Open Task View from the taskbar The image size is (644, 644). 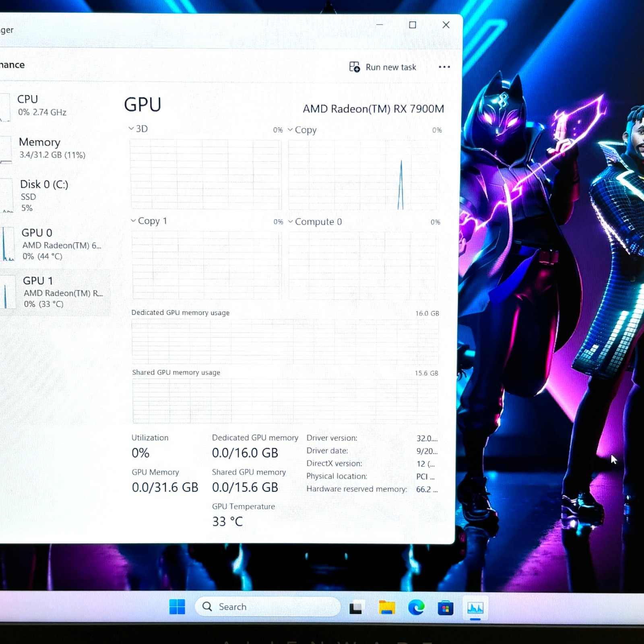[356, 607]
